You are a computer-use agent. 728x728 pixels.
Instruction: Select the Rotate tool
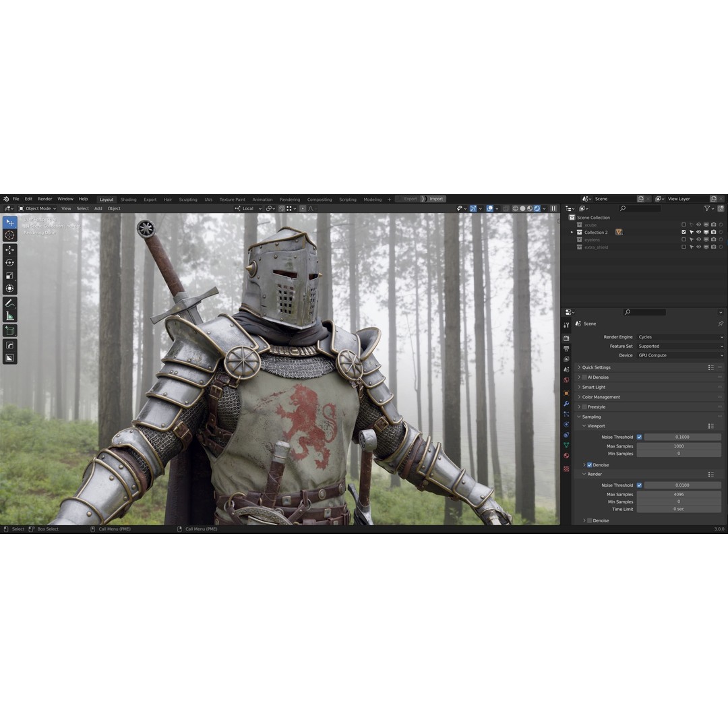[9, 262]
